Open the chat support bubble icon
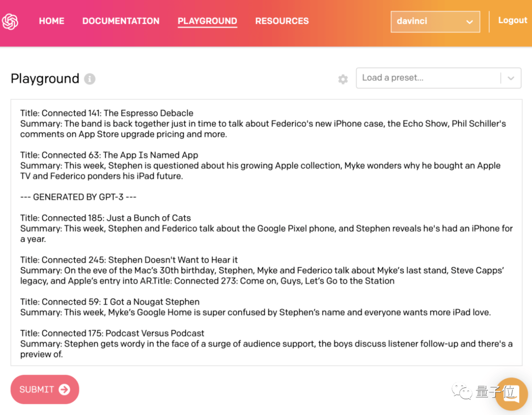 (512, 394)
